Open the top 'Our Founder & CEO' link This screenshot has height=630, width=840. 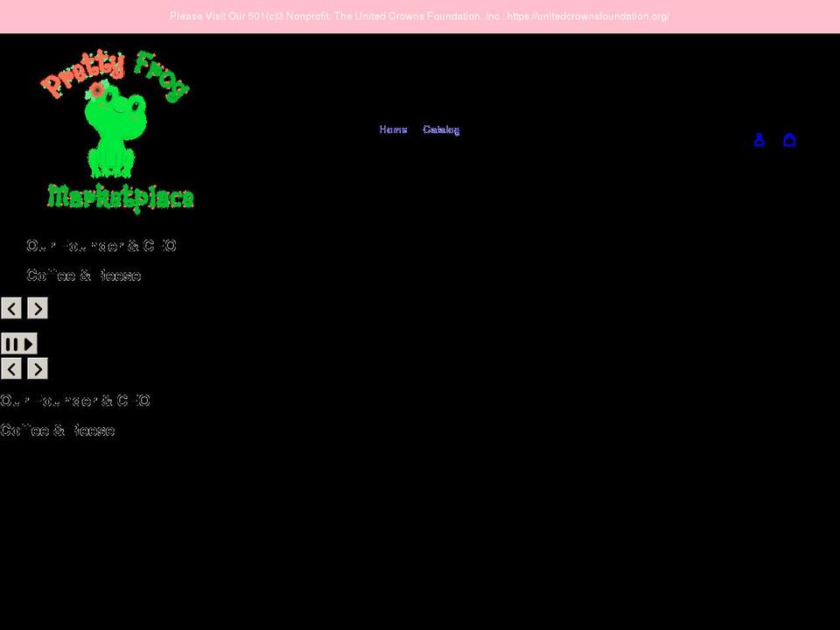(x=101, y=245)
